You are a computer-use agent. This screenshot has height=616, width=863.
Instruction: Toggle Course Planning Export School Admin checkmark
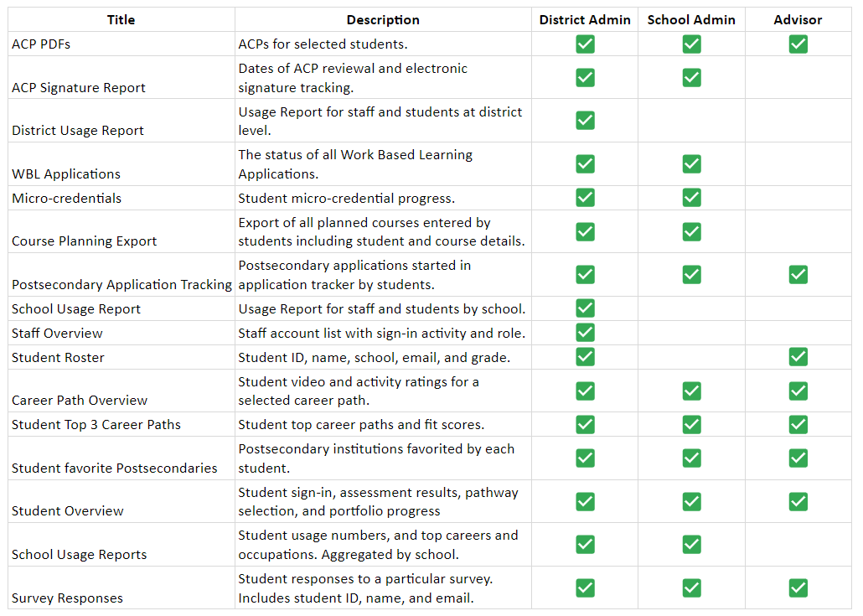(691, 231)
